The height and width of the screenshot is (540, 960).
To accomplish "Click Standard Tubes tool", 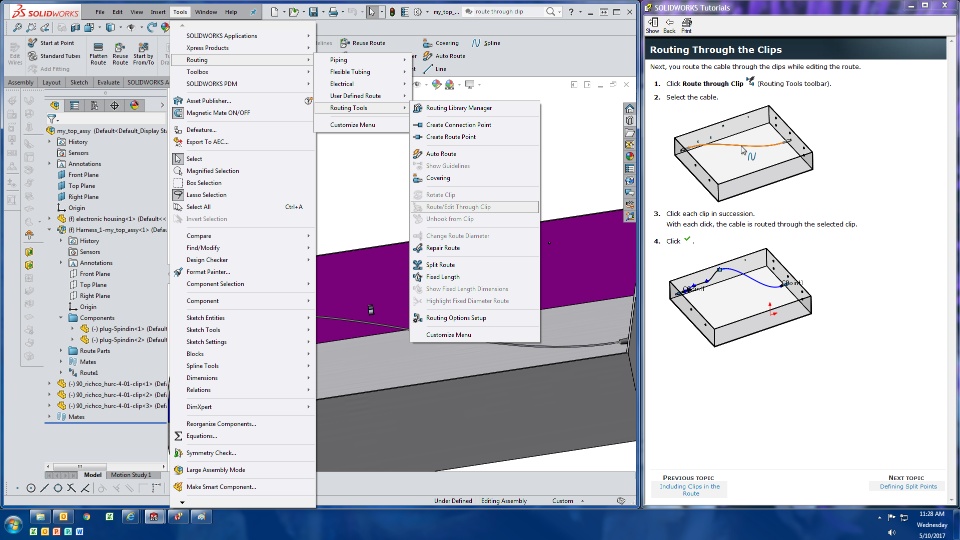I will point(54,56).
